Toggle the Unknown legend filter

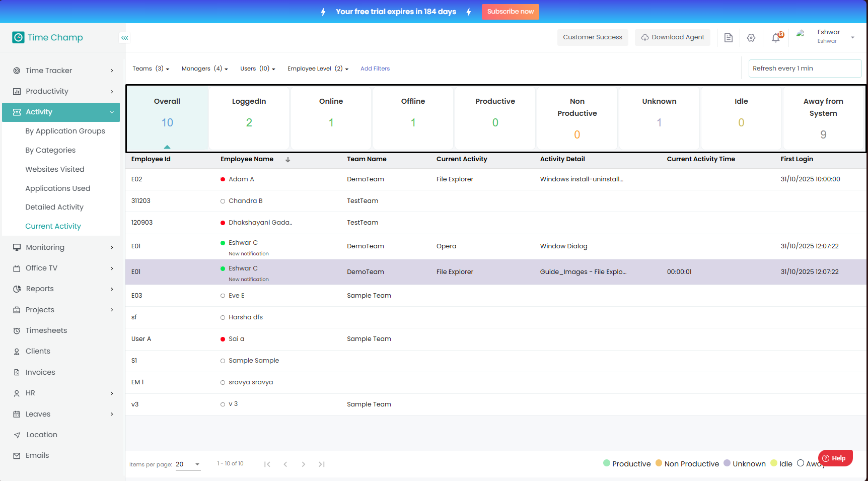coord(745,464)
